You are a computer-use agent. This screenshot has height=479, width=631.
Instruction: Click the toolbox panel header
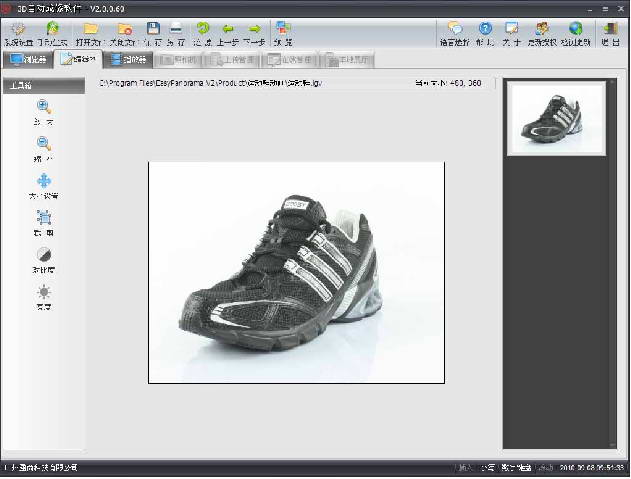pos(44,85)
